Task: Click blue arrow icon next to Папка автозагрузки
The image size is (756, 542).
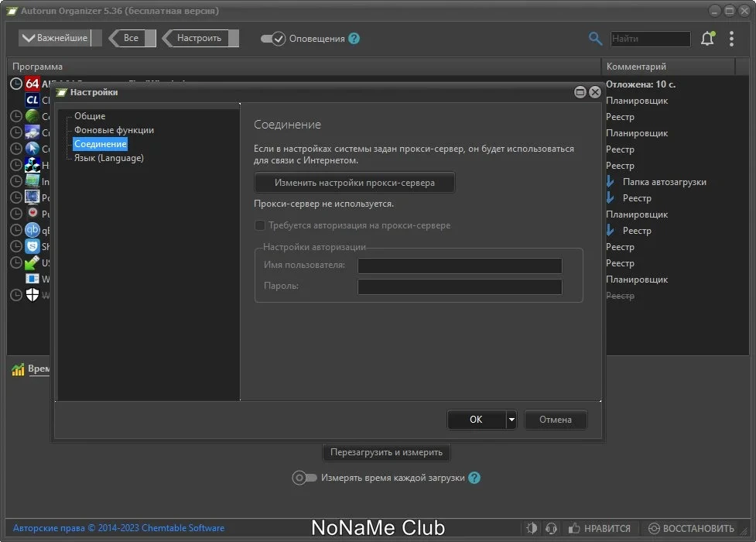Action: 611,182
